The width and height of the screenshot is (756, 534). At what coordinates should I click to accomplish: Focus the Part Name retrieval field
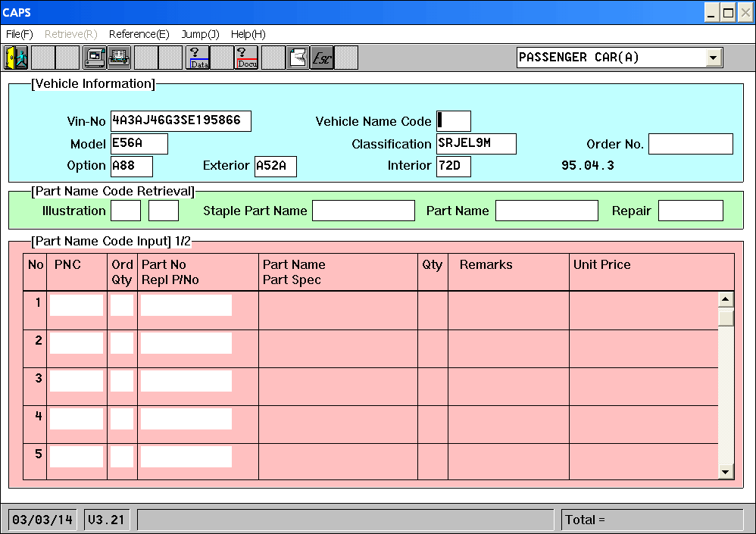coord(547,211)
